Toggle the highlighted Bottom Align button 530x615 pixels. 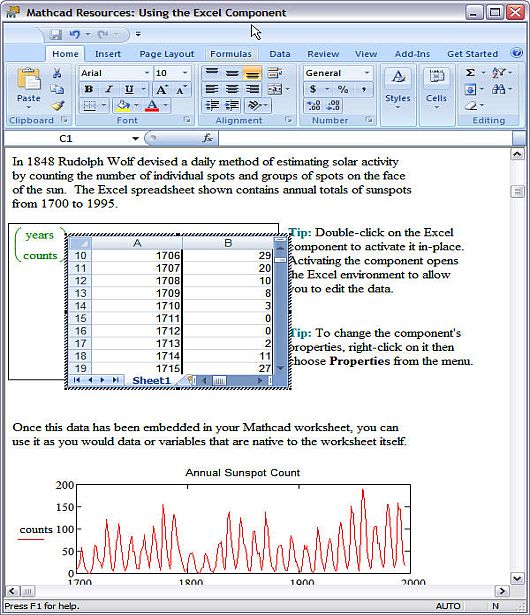coord(252,73)
